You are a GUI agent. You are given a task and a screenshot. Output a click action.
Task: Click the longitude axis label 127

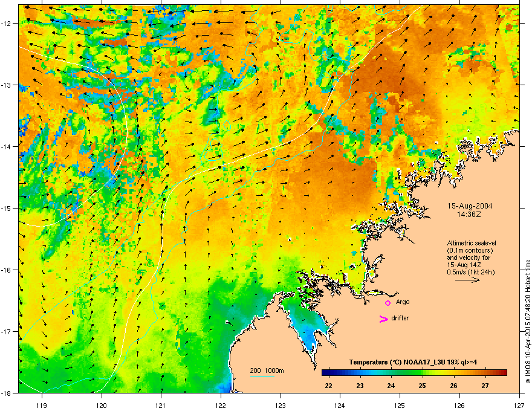(x=519, y=405)
